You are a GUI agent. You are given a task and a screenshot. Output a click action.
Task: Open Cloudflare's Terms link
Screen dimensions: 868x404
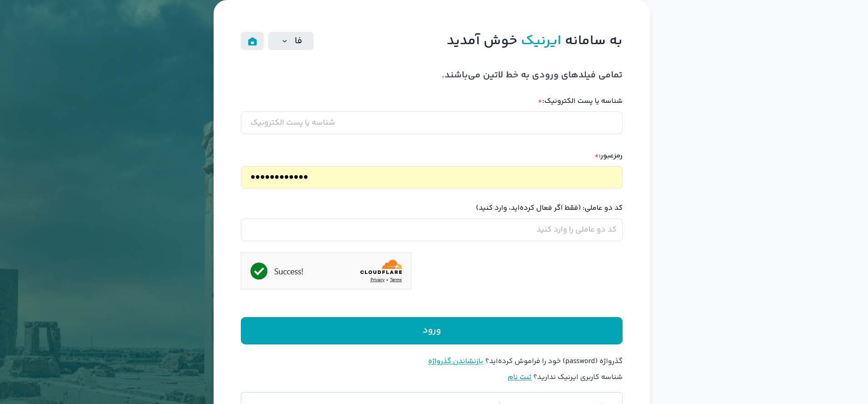coord(396,280)
